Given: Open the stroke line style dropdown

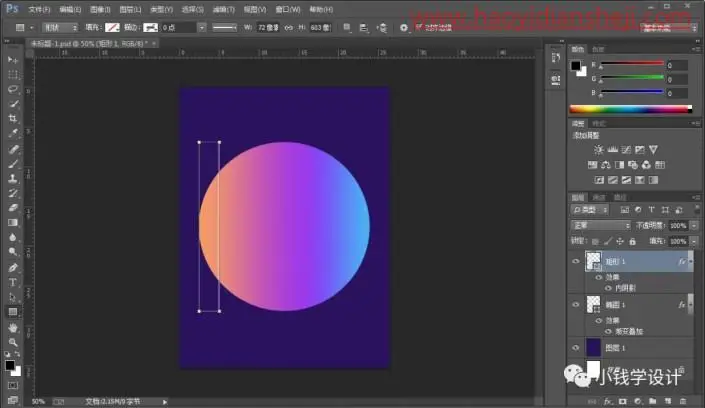Looking at the screenshot, I should [224, 28].
